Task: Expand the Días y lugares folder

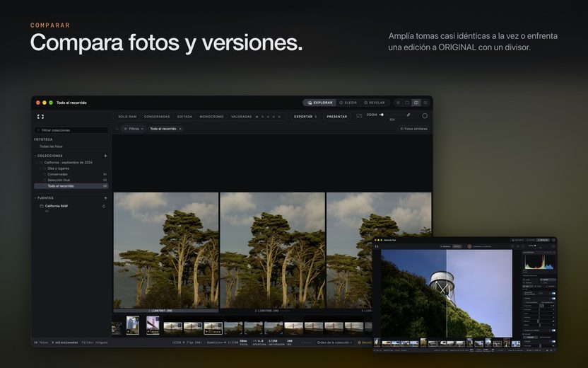Action: [40, 168]
